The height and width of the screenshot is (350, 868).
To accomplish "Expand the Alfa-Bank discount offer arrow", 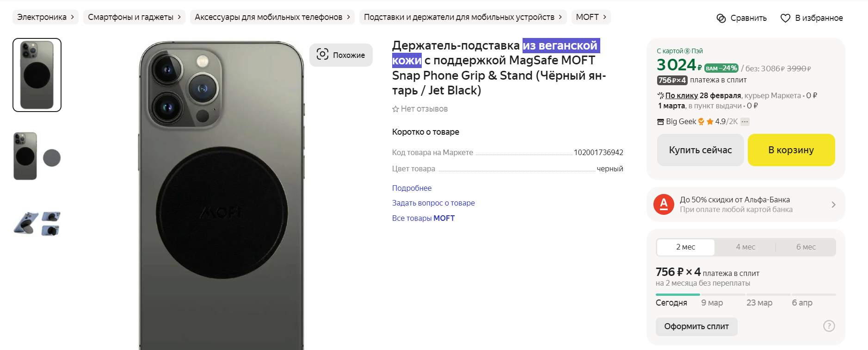I will coord(833,205).
